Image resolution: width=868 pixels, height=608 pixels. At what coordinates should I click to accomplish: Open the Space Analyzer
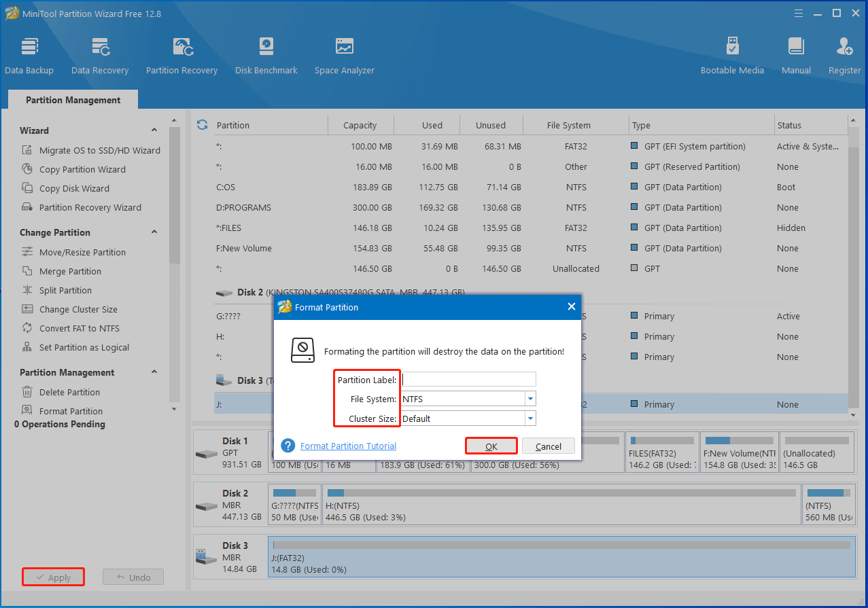point(344,56)
